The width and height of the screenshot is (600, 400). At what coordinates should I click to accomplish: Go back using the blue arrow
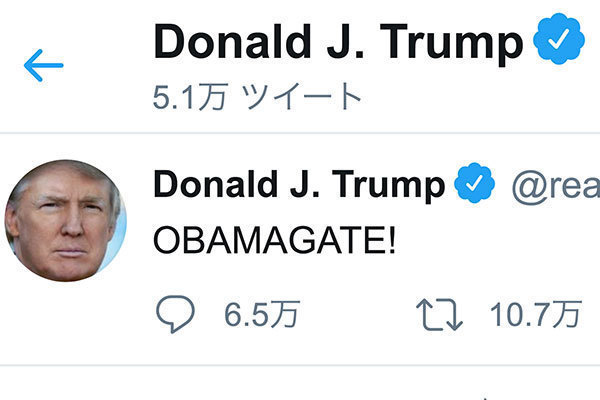click(43, 66)
